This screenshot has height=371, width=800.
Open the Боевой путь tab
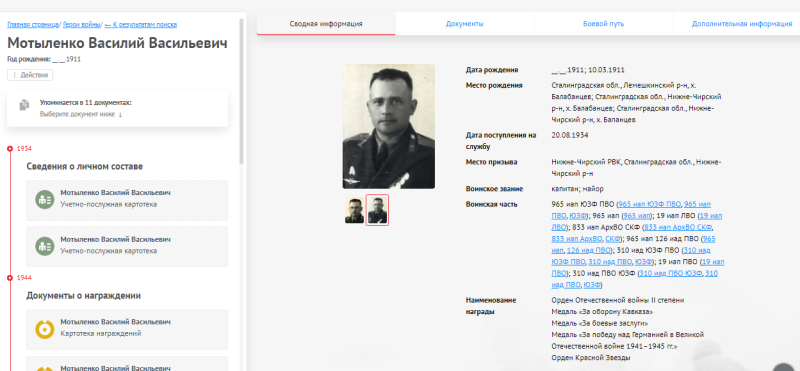(603, 24)
